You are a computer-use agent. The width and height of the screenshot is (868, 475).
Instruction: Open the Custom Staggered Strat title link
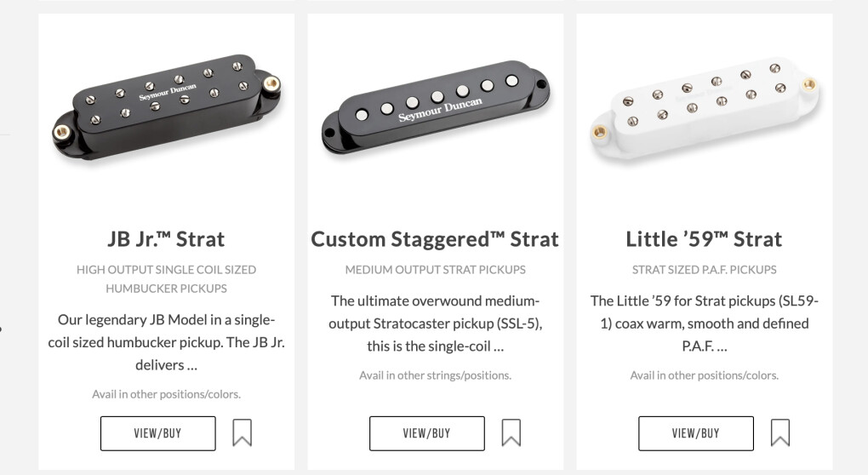tap(435, 239)
